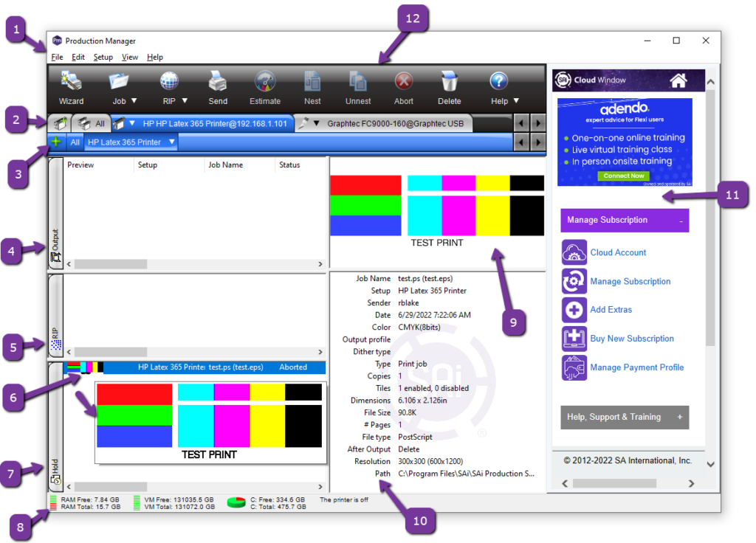Switch to HP Latex 365 Printer@192.168.1.101 tab
Screen dimensions: 756x543
215,123
